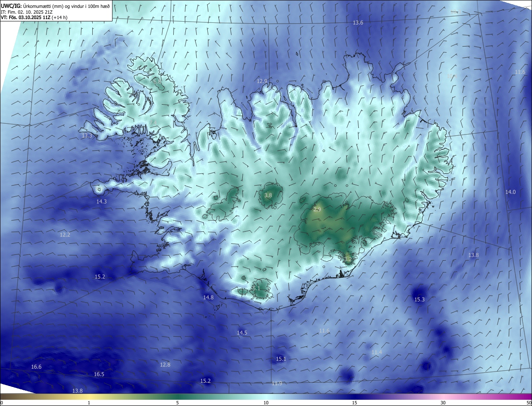The image size is (532, 406).
Task: Click the legend scale label 30
Action: [x=443, y=403]
